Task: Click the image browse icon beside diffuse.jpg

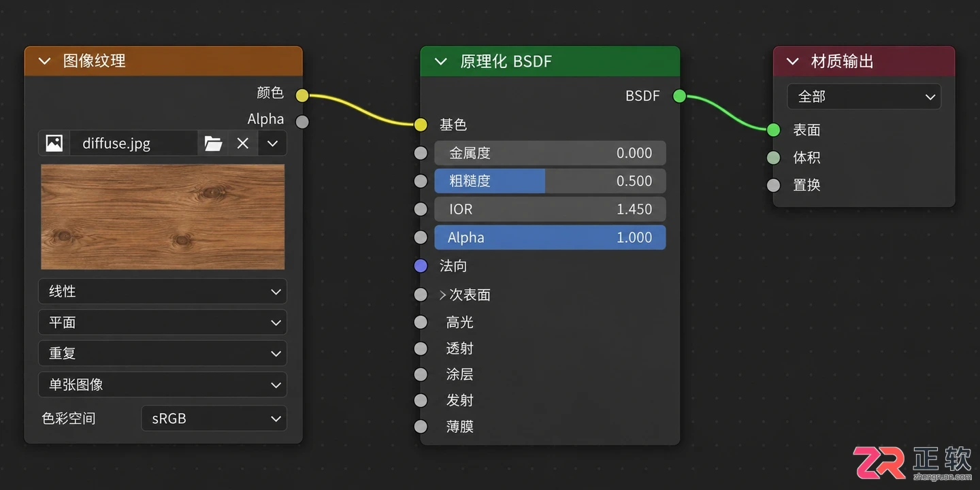Action: point(54,143)
